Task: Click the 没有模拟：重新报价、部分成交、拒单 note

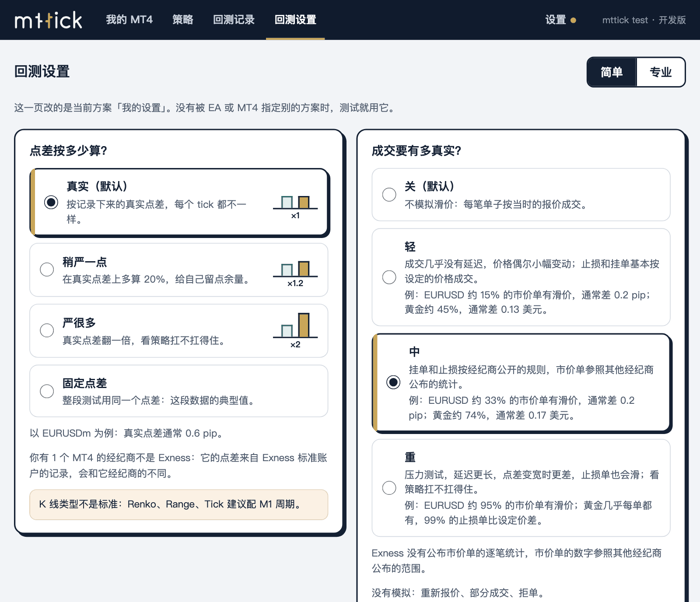Action: pos(459,593)
